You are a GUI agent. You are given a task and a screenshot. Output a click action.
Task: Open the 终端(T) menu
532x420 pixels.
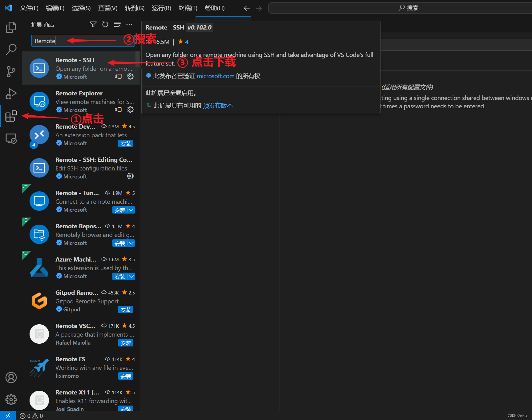click(x=187, y=8)
